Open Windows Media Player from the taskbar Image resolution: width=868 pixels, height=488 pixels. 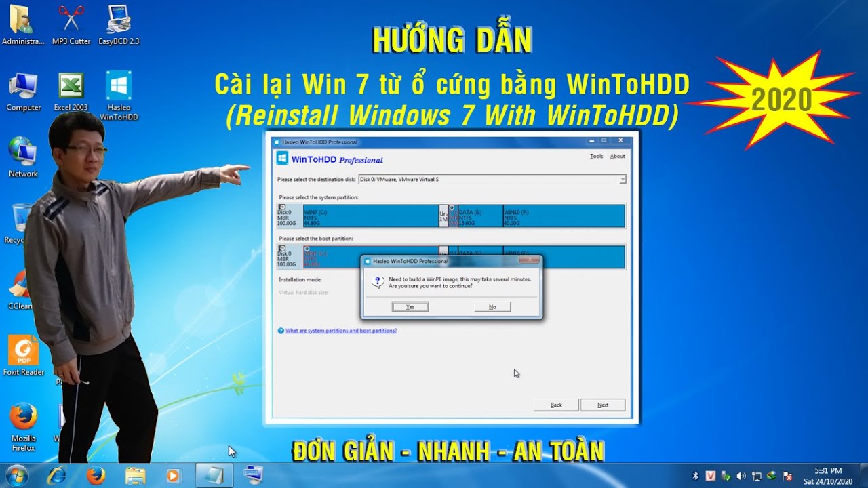click(x=174, y=475)
